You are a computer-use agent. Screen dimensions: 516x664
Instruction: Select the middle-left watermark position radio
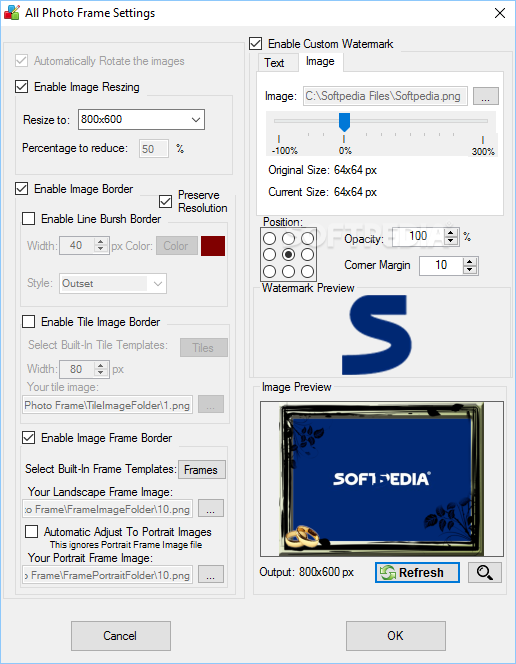[x=269, y=255]
